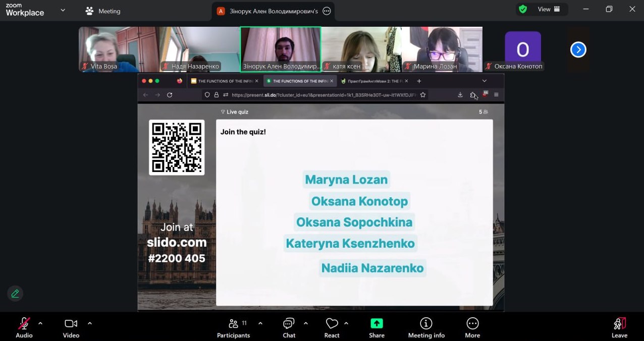Click the Join the quiz! heading
The height and width of the screenshot is (341, 644).
click(x=243, y=132)
